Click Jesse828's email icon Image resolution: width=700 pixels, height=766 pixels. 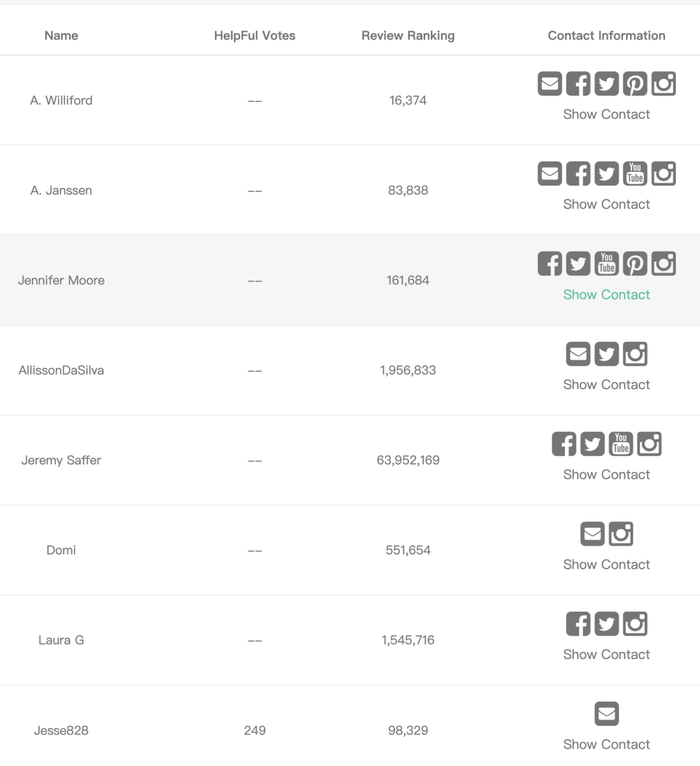tap(607, 714)
